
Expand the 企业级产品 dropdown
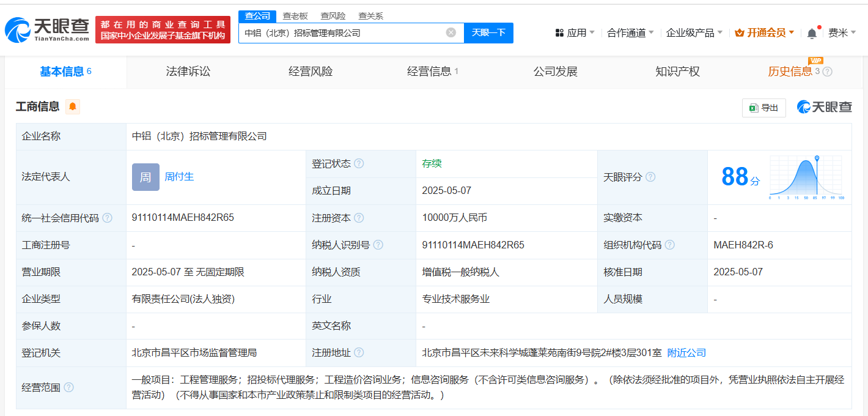coord(694,33)
